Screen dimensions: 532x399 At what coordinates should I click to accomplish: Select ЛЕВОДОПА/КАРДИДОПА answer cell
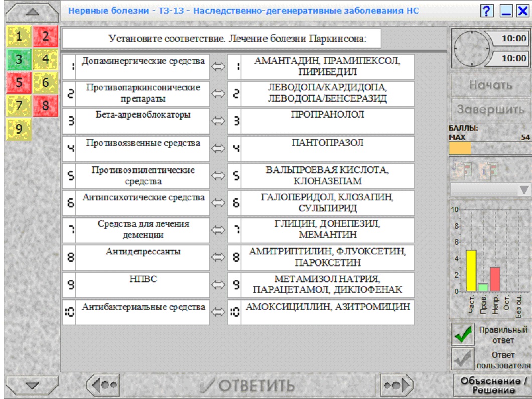coord(321,94)
